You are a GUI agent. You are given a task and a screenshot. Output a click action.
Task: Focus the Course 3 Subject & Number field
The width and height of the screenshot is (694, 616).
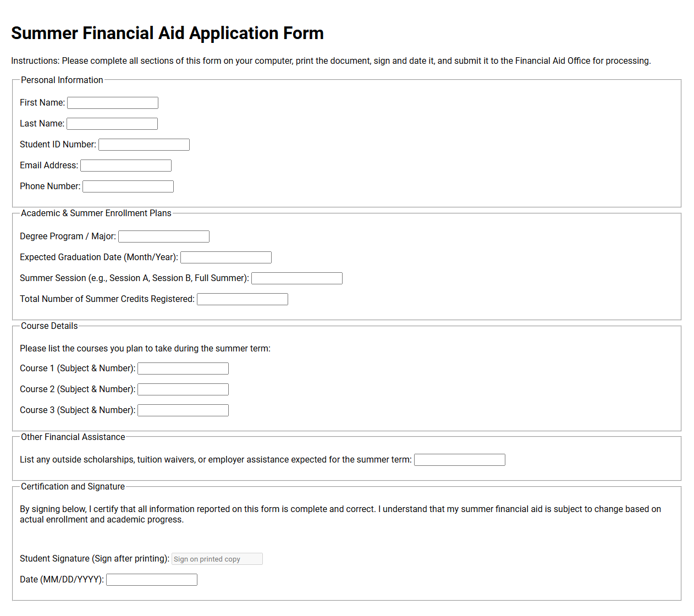(183, 410)
